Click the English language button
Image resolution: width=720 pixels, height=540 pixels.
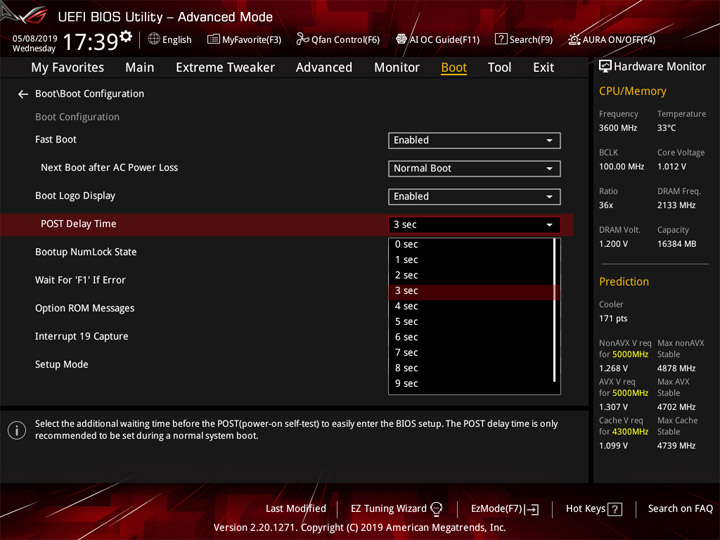(x=169, y=39)
